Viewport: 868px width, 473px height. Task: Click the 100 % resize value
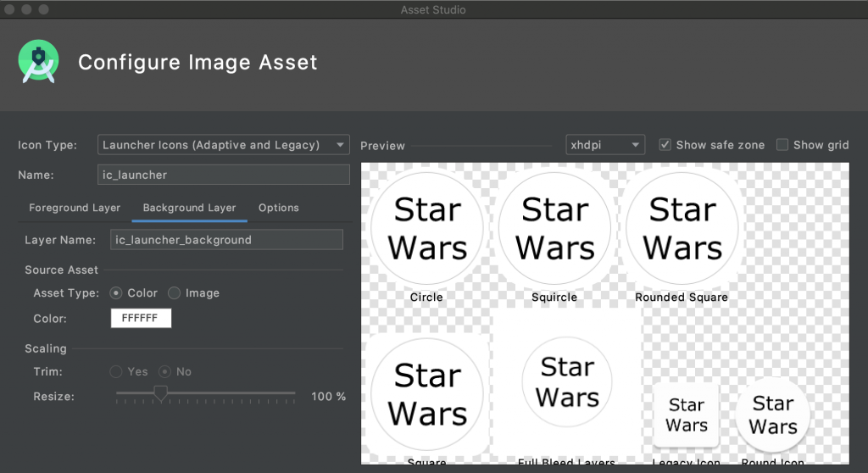[328, 397]
